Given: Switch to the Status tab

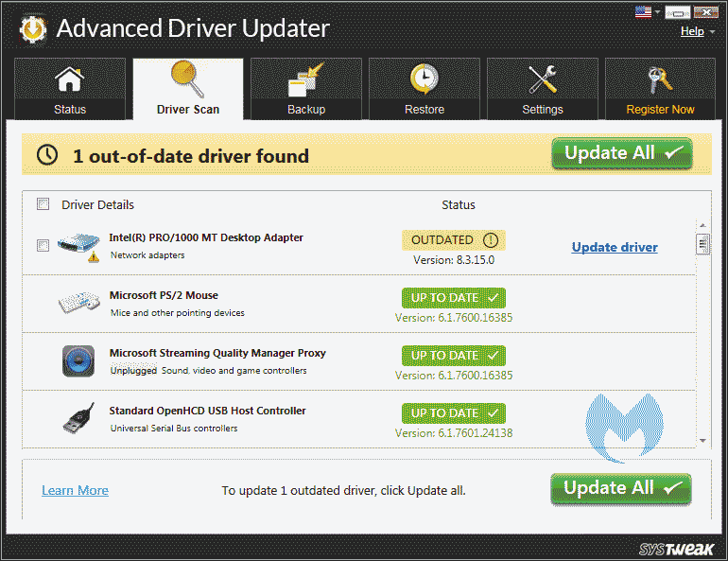Looking at the screenshot, I should click(x=70, y=89).
